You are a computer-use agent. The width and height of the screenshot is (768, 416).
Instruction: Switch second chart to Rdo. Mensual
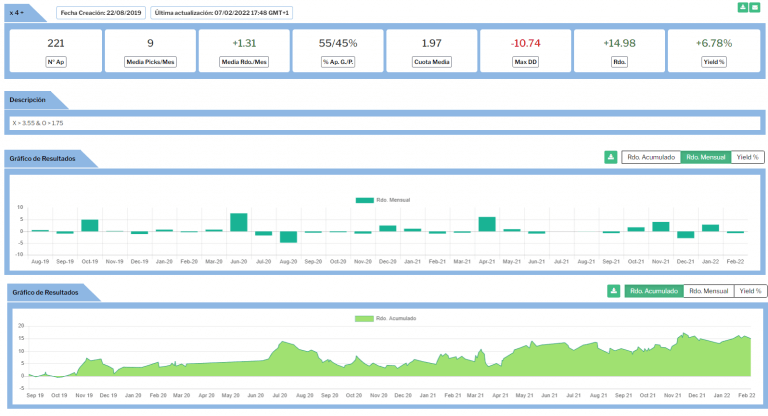[708, 291]
